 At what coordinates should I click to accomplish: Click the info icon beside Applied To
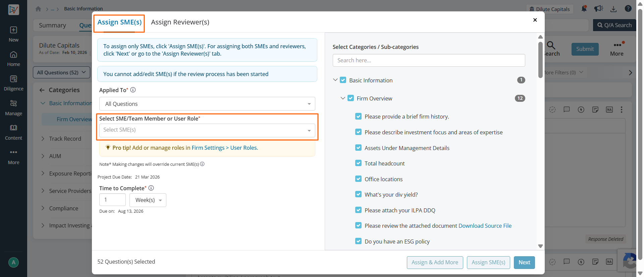coord(133,90)
